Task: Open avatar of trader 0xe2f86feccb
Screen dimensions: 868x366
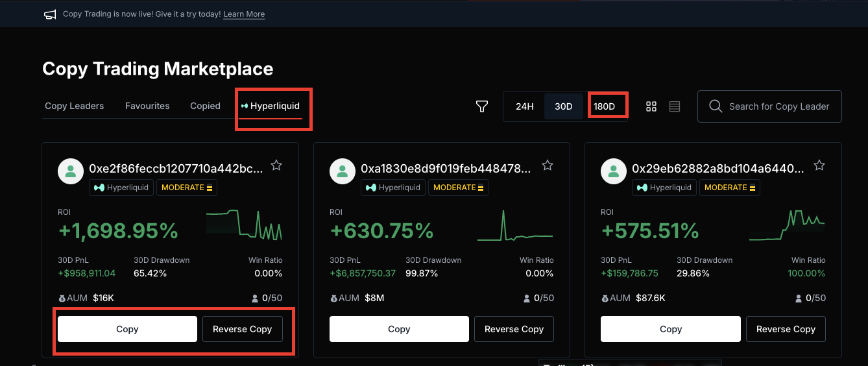Action: (71, 171)
